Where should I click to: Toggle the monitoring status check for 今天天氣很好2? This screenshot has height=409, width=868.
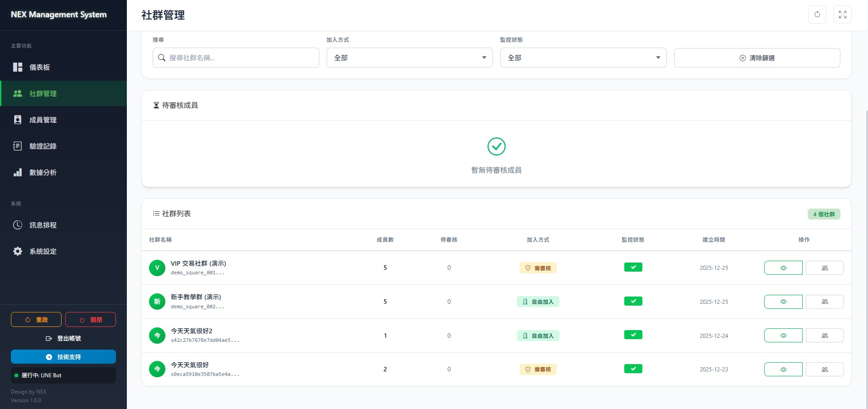(x=633, y=335)
